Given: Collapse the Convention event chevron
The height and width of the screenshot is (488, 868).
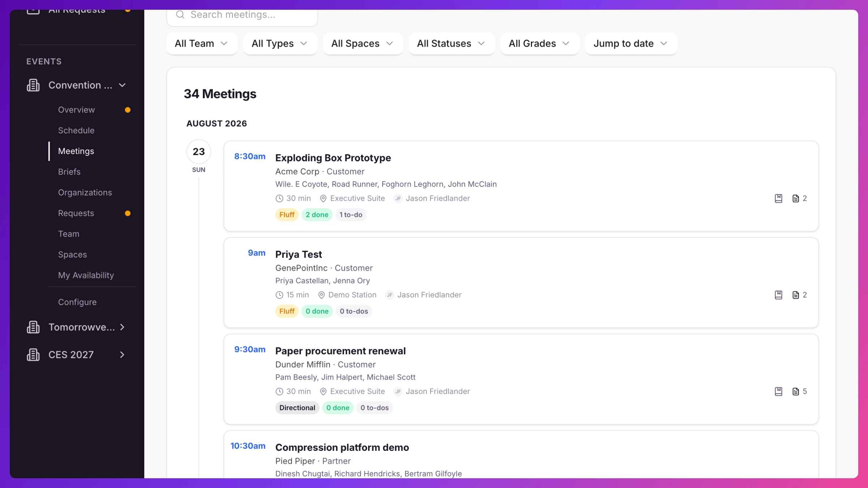Looking at the screenshot, I should (122, 85).
